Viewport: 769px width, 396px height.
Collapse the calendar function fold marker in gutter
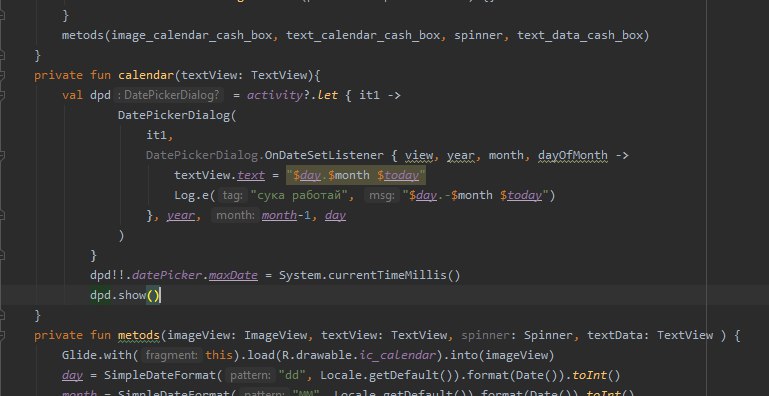(2, 75)
